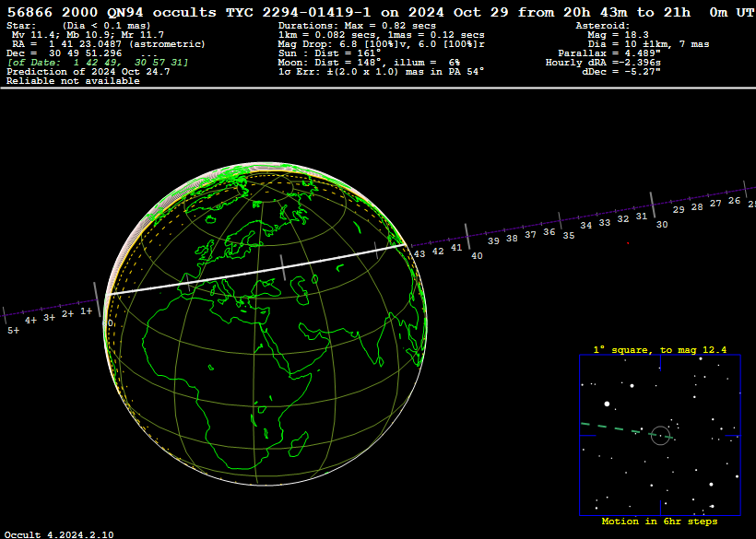Image resolution: width=756 pixels, height=539 pixels.
Task: Click the asteroid 'Mag = 18.3' value
Action: click(618, 35)
